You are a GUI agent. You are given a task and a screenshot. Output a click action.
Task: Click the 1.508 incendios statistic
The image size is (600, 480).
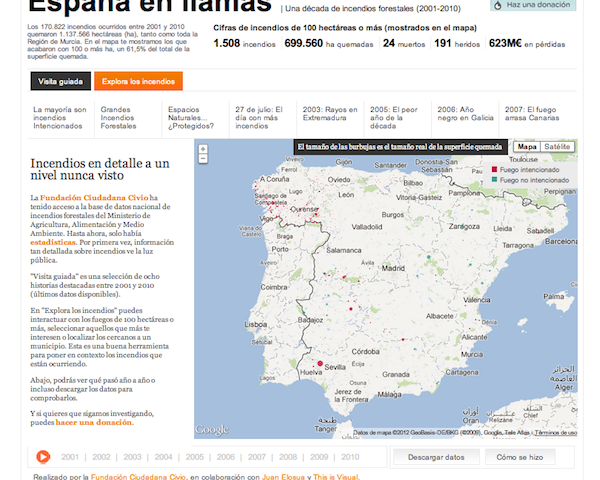(245, 43)
